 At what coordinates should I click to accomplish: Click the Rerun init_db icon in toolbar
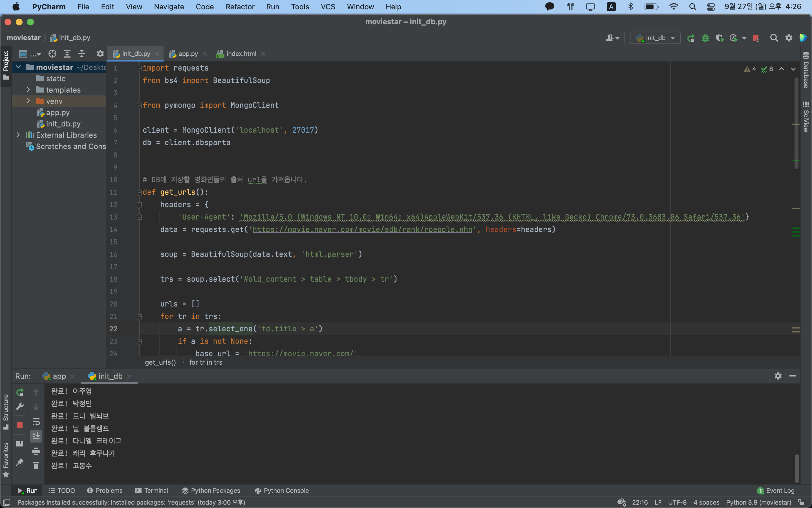tap(691, 38)
